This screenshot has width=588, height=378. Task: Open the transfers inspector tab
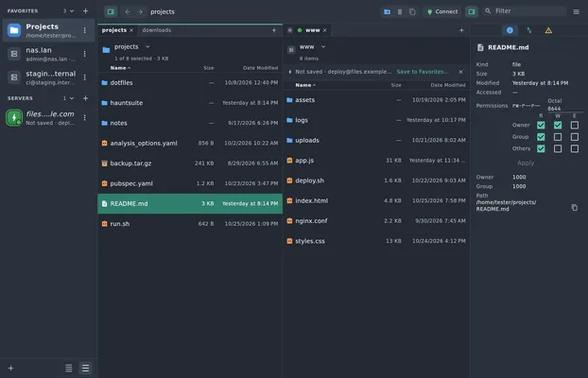(529, 30)
